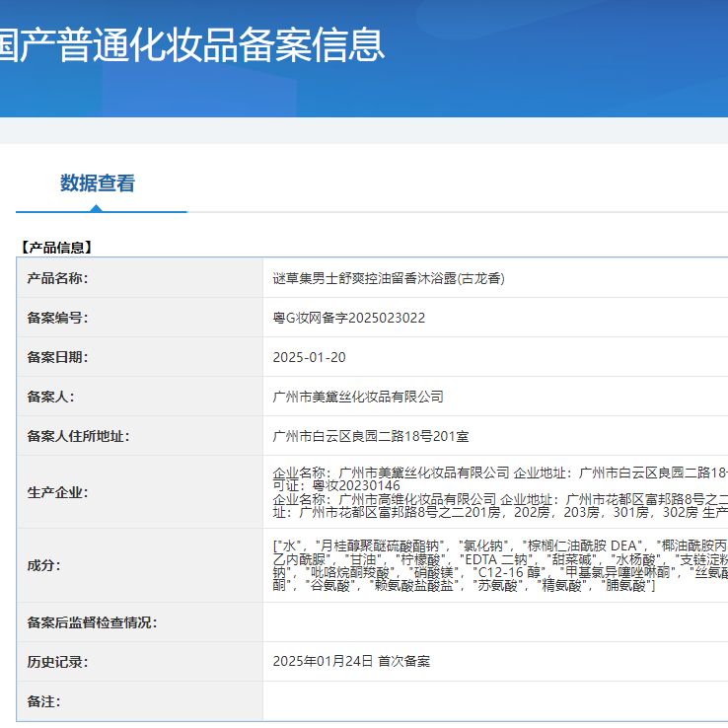728x728 pixels.
Task: Click the 生产企业 label cell
Action: 140,492
